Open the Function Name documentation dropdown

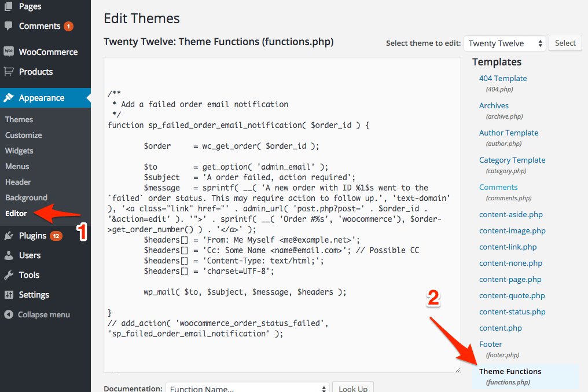tap(247, 389)
